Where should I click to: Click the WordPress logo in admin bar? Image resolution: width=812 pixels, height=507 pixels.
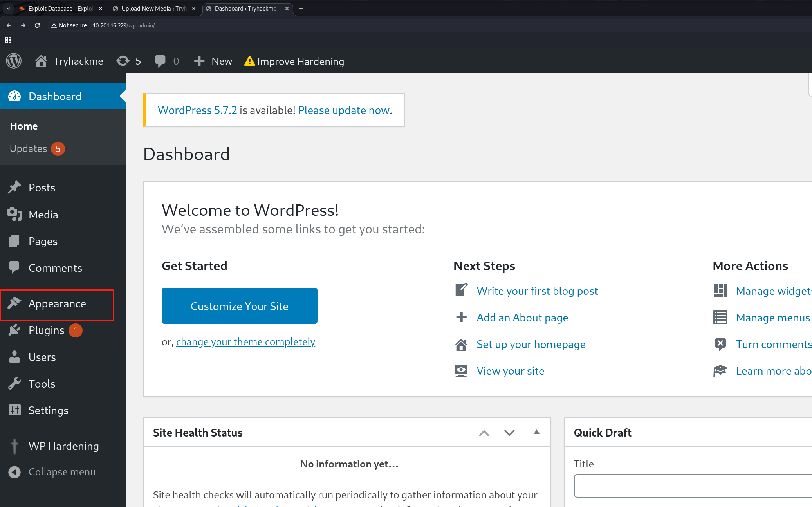pyautogui.click(x=14, y=61)
